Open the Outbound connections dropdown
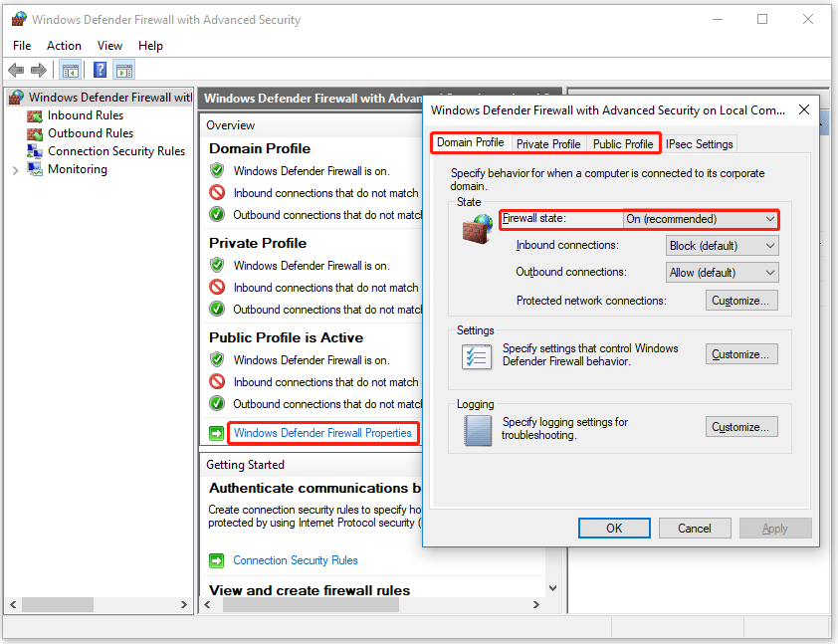Viewport: 838px width, 644px height. pyautogui.click(x=722, y=273)
